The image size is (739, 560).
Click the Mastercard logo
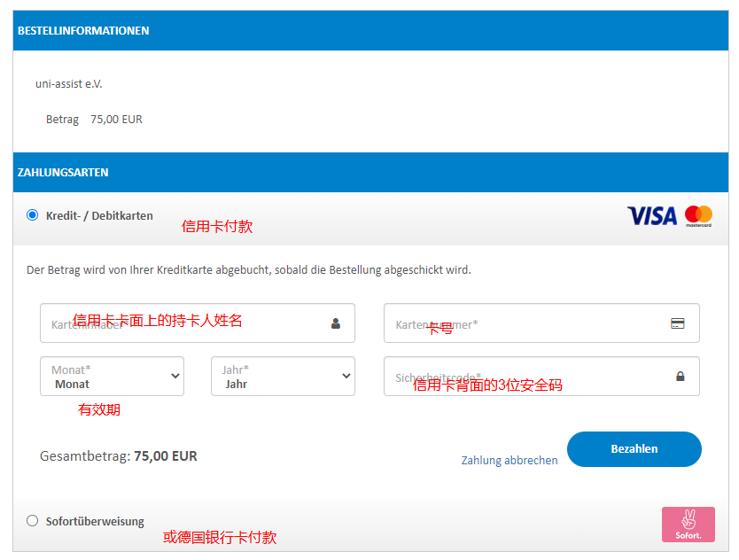(x=698, y=215)
